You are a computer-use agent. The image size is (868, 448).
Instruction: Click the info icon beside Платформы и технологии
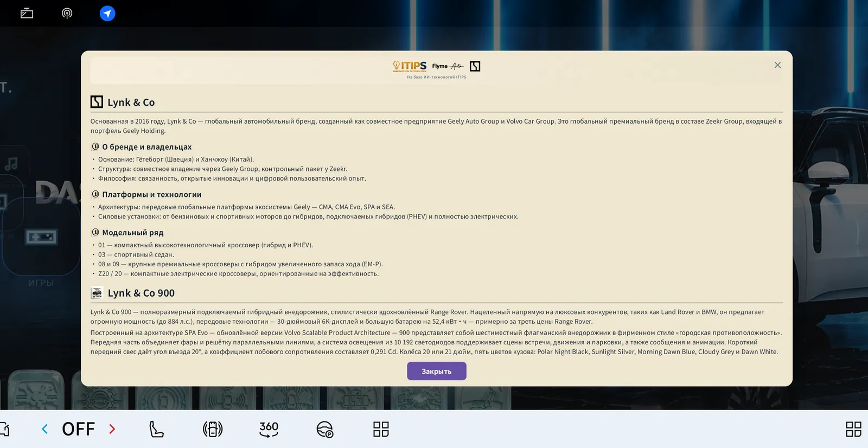(x=95, y=194)
